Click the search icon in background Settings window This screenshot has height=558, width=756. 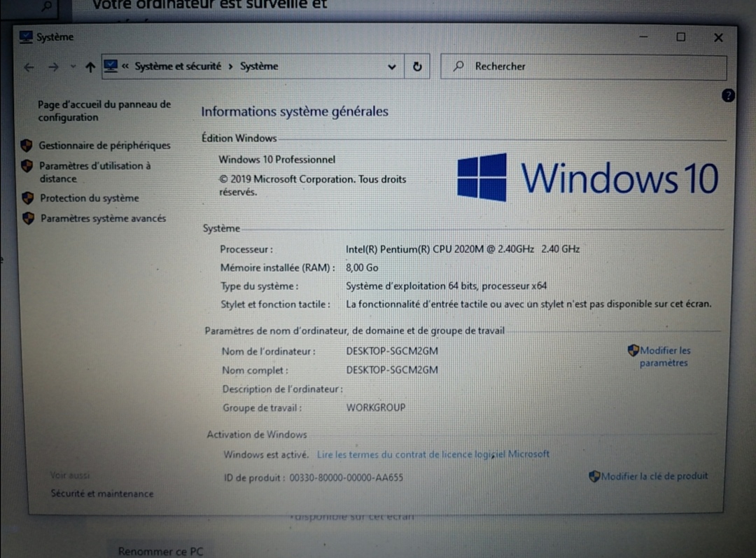(x=46, y=6)
